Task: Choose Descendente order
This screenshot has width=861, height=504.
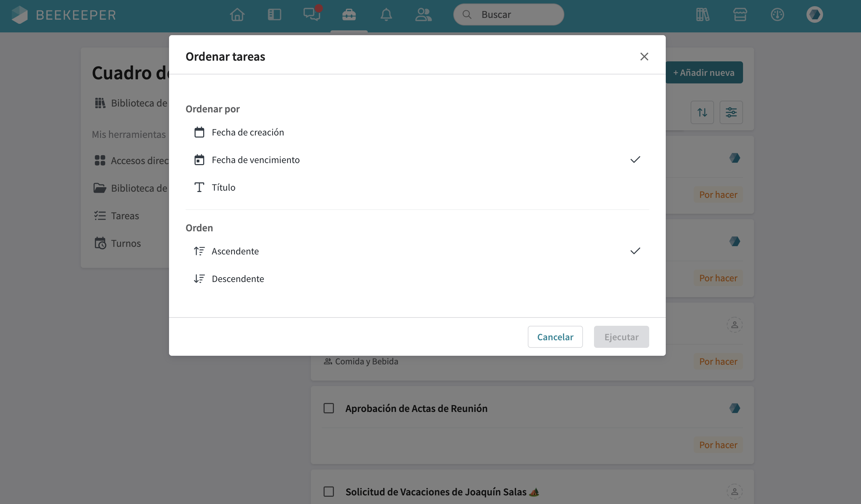Action: click(417, 279)
